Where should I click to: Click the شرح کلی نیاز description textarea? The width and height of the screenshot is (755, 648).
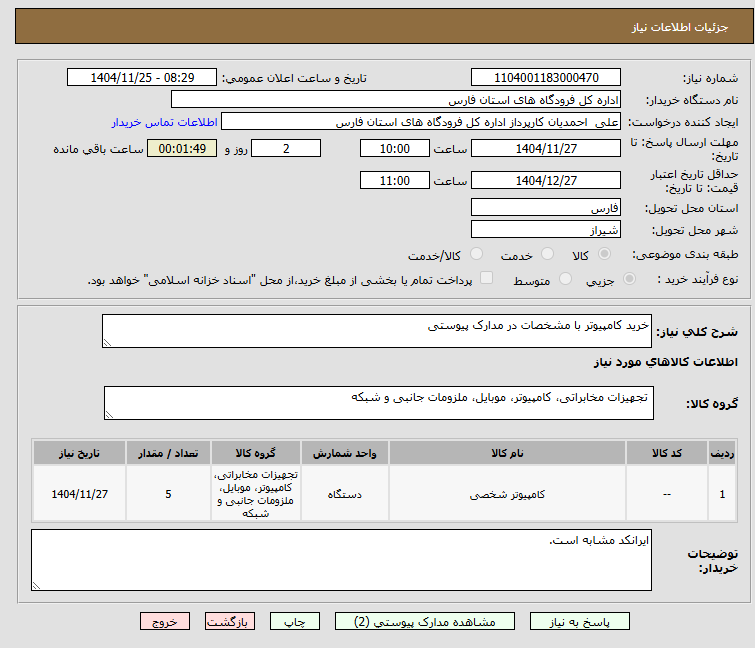pyautogui.click(x=377, y=331)
